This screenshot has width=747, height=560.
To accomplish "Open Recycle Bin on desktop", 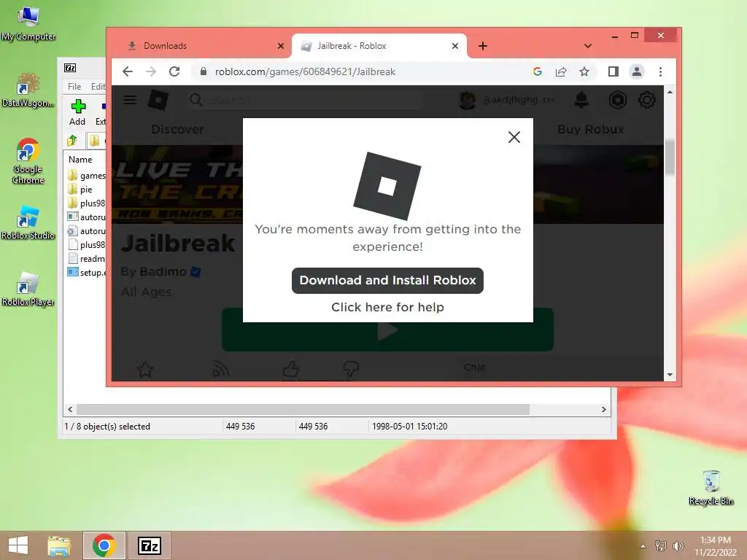I will [x=711, y=488].
